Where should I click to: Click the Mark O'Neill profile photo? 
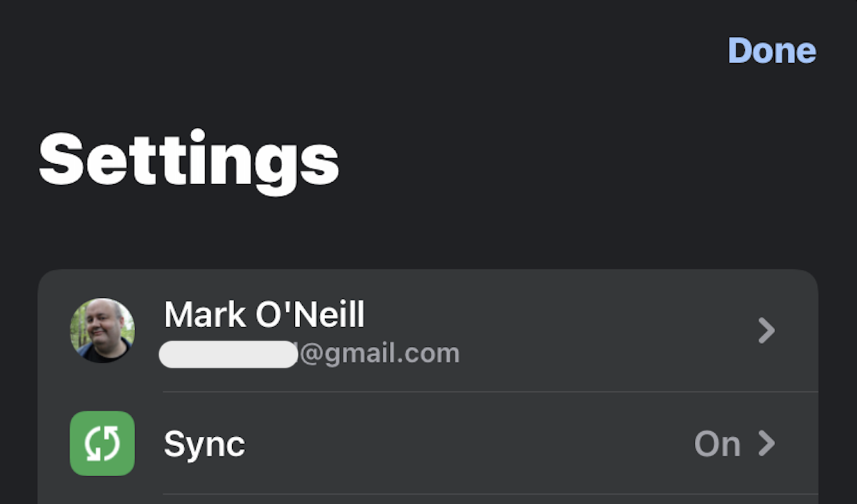click(x=102, y=331)
